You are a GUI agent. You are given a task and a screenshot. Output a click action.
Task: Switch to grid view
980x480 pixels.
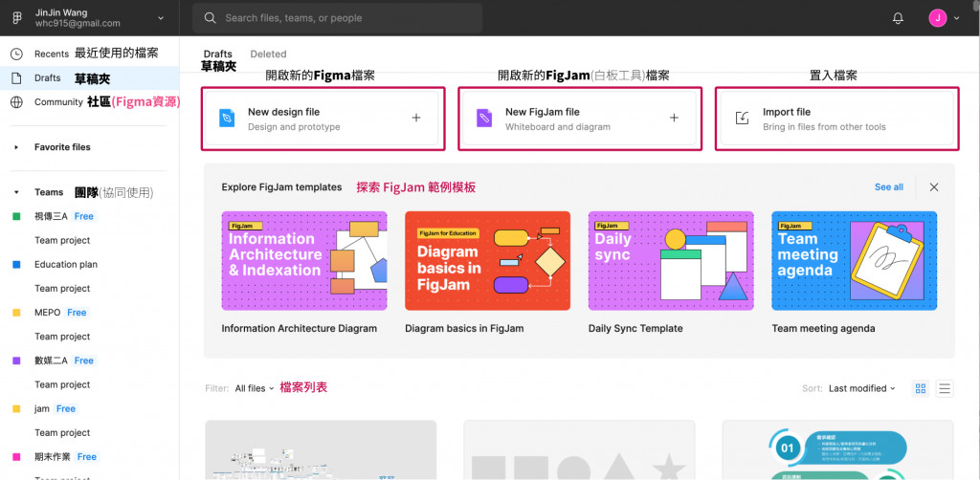pos(921,388)
